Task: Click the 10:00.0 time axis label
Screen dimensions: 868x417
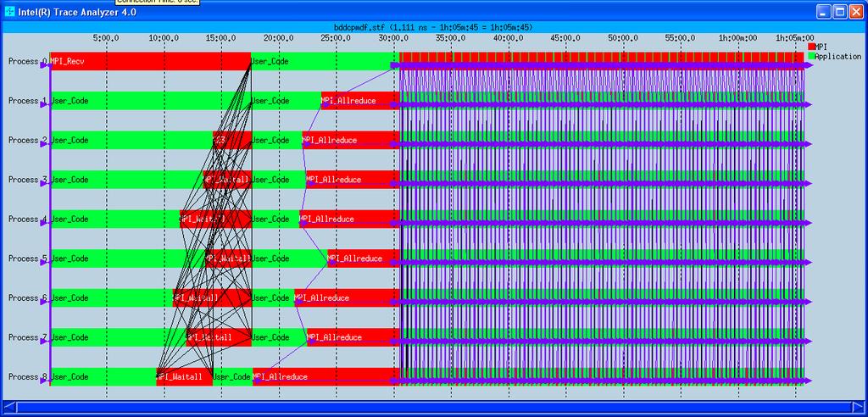Action: pos(164,38)
